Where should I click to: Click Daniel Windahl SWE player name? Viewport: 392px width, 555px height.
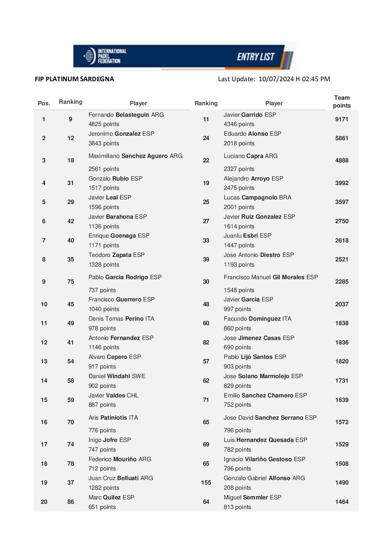(117, 376)
